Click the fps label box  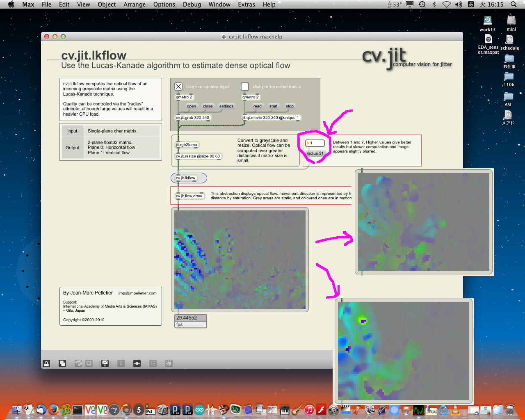click(190, 324)
